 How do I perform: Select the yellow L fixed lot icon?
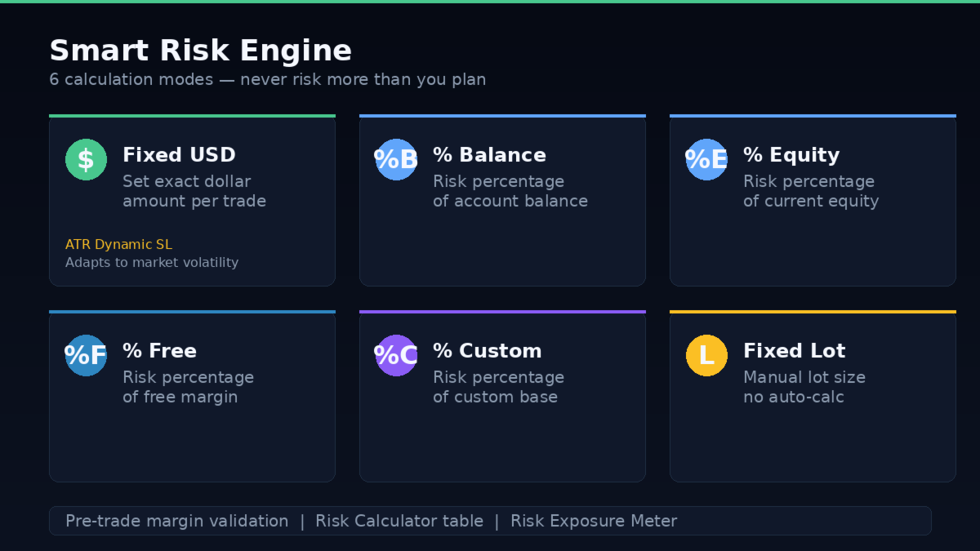[706, 355]
